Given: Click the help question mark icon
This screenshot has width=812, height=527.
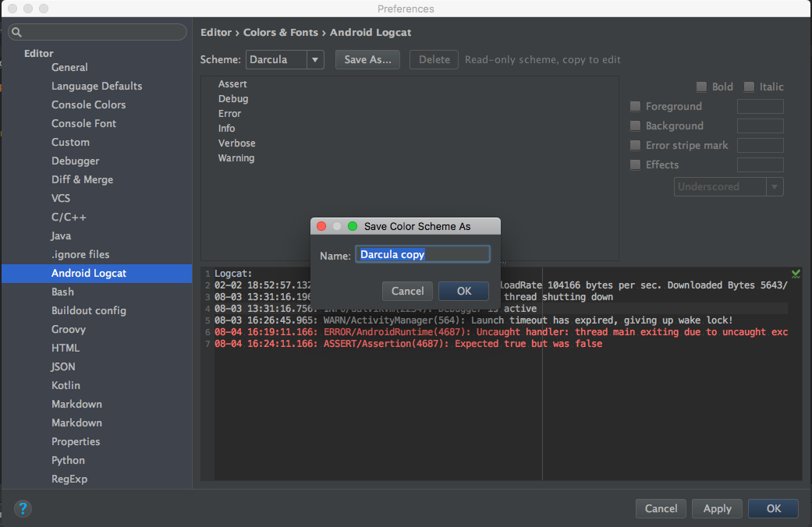Looking at the screenshot, I should [23, 508].
